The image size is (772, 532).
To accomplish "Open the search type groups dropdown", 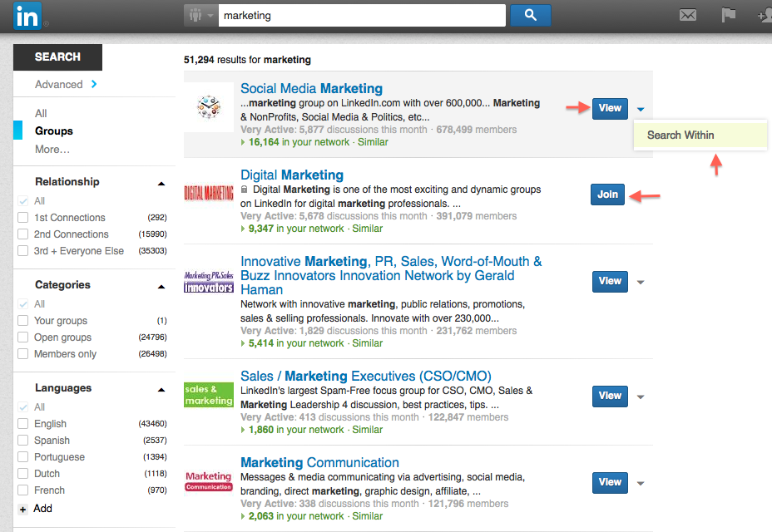I will [x=200, y=16].
